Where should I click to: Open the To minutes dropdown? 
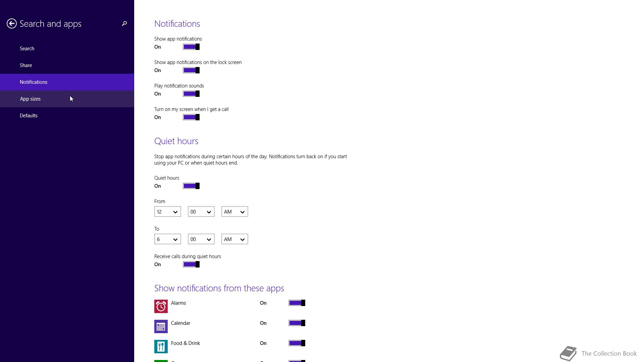pyautogui.click(x=201, y=239)
